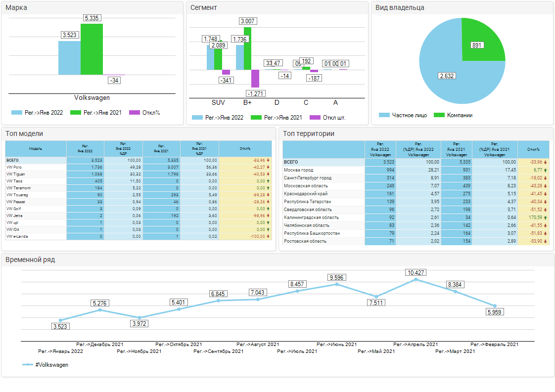Click the 10.427 data point on the time series
Viewport: 555px width, 392px height.
[x=416, y=279]
